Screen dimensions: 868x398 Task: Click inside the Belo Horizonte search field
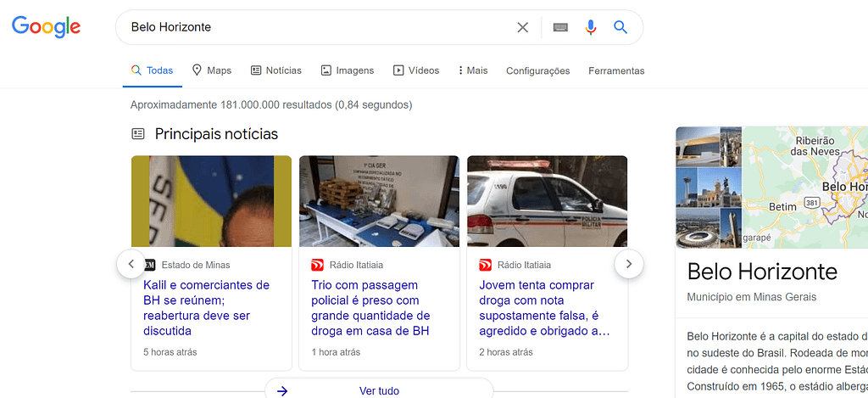coord(314,27)
